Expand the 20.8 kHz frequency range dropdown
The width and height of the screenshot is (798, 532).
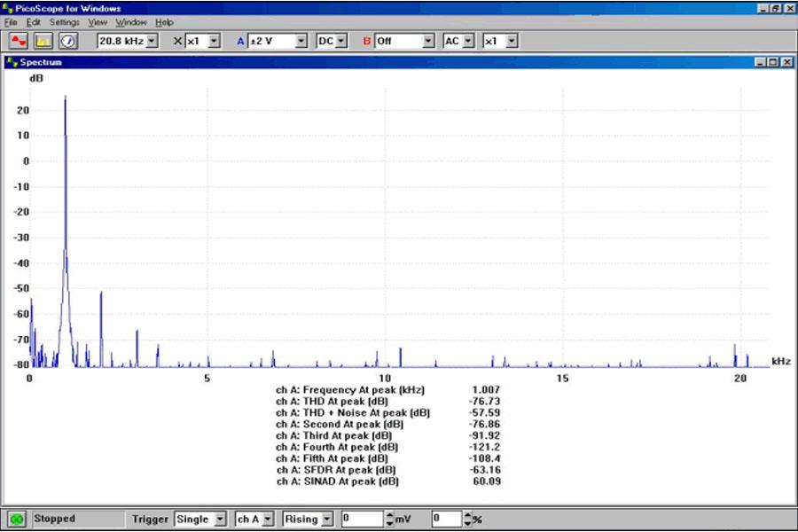coord(151,41)
